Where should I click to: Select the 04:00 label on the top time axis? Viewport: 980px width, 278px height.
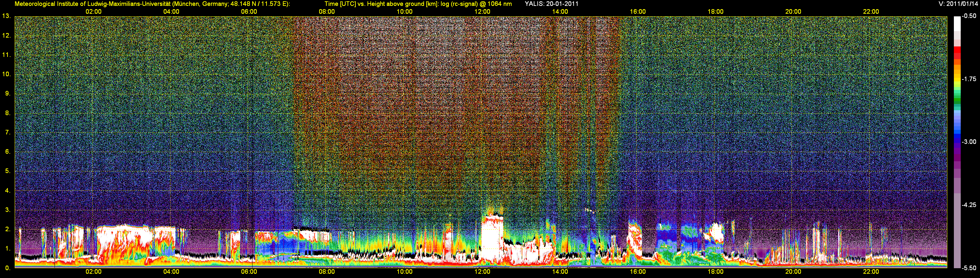171,11
